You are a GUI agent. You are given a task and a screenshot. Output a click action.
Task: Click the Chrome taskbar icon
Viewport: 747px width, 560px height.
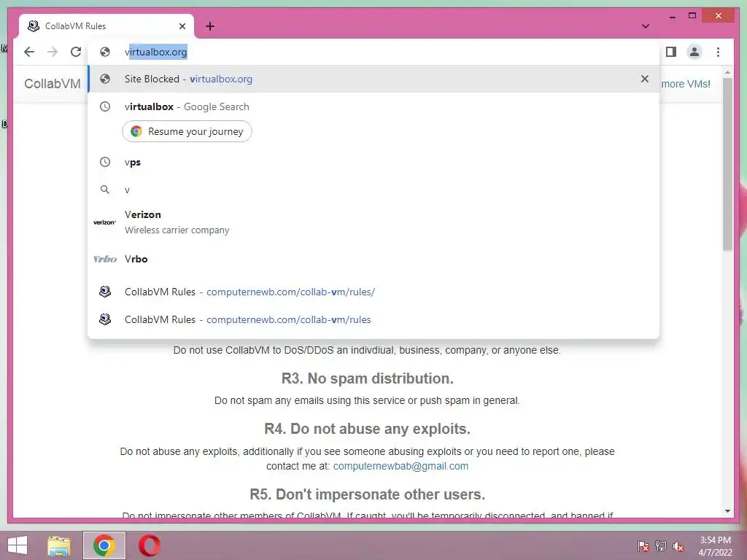pos(104,545)
